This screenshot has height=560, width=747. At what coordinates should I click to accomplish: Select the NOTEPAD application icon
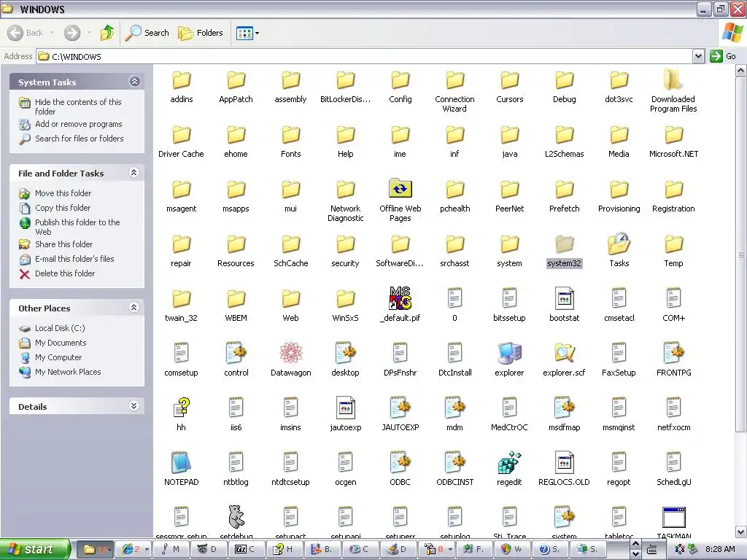point(181,463)
